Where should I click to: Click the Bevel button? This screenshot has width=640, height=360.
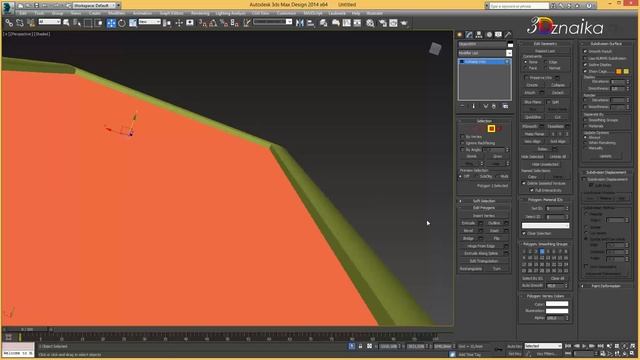[x=469, y=231]
